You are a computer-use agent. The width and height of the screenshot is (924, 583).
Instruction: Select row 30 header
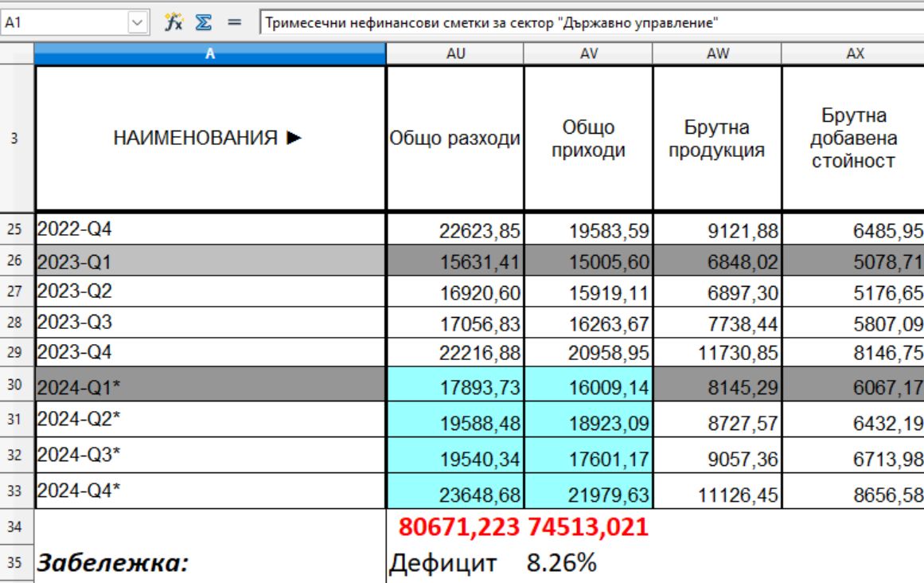tap(16, 384)
